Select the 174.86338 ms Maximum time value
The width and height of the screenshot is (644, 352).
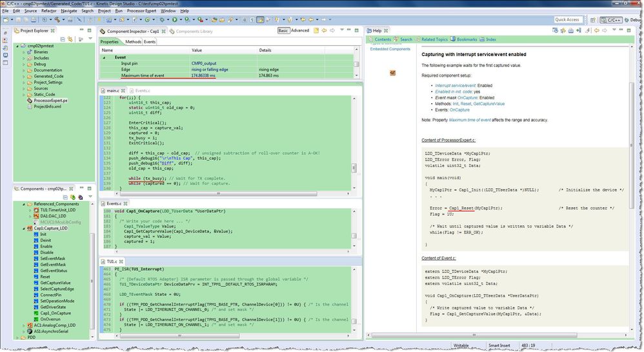click(203, 75)
